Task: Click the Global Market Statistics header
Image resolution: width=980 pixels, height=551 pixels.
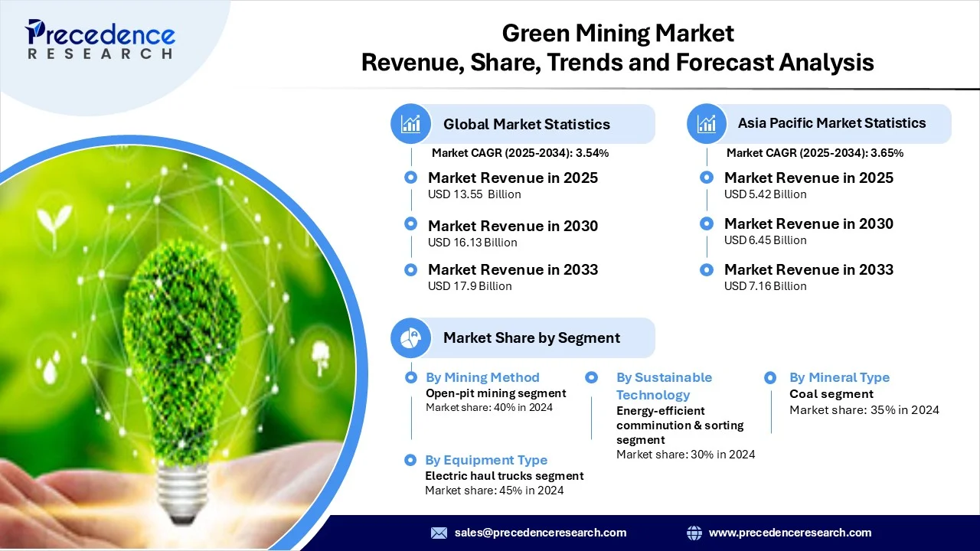Action: pyautogui.click(x=526, y=124)
